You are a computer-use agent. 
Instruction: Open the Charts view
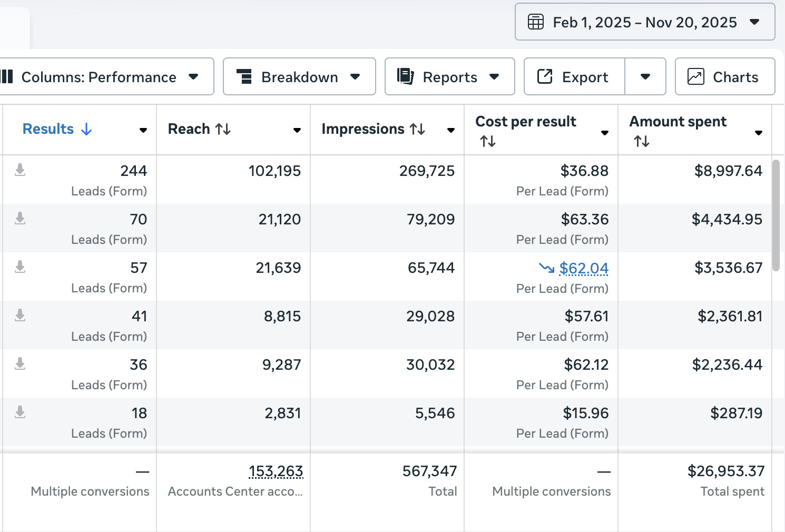(x=724, y=77)
